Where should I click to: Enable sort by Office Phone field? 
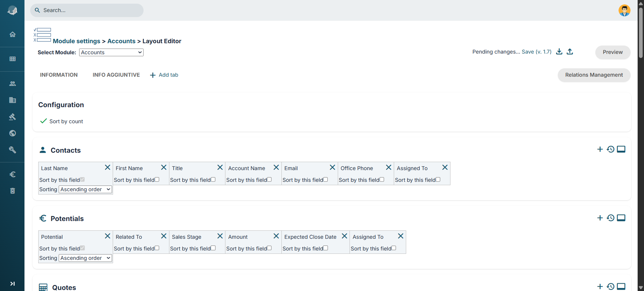(x=382, y=179)
